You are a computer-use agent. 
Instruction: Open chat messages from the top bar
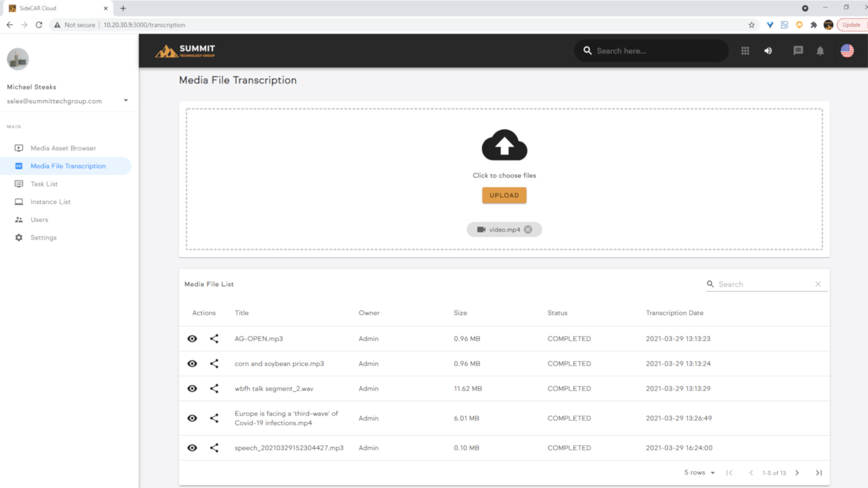coord(798,51)
